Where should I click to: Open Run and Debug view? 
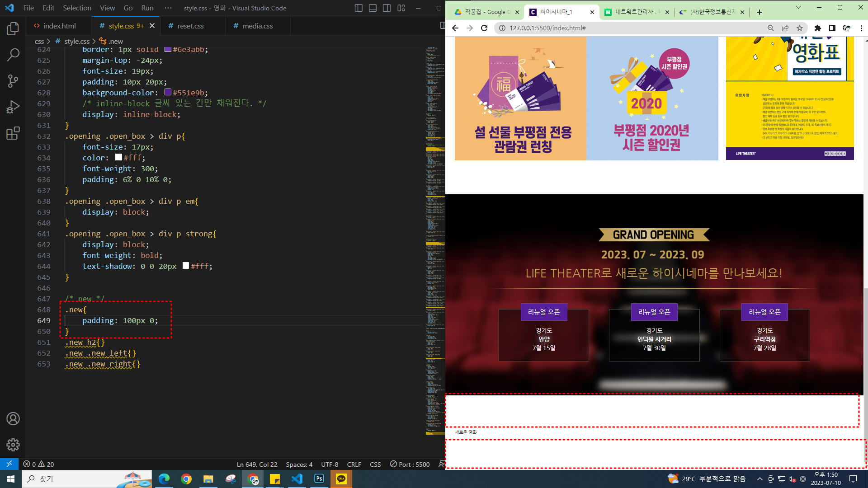[x=13, y=107]
